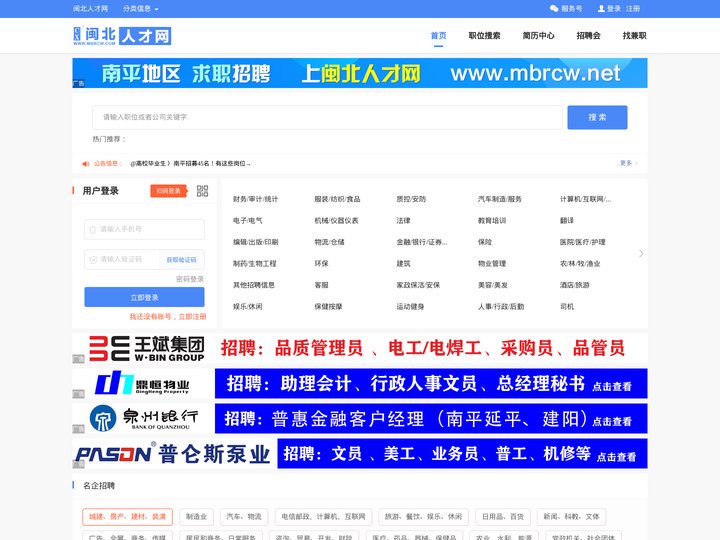Click the top 南平地区 求职招聘 banner
Screen dimensions: 720x540
point(360,73)
